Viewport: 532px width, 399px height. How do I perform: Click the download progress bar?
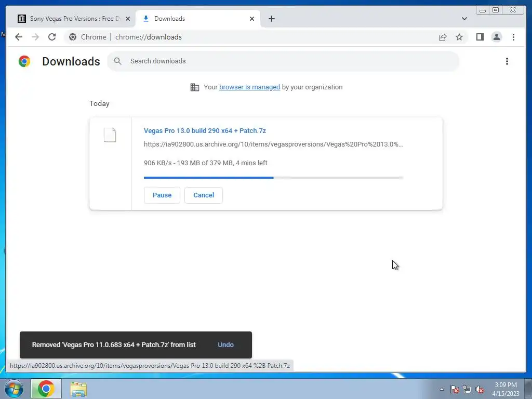pos(273,178)
